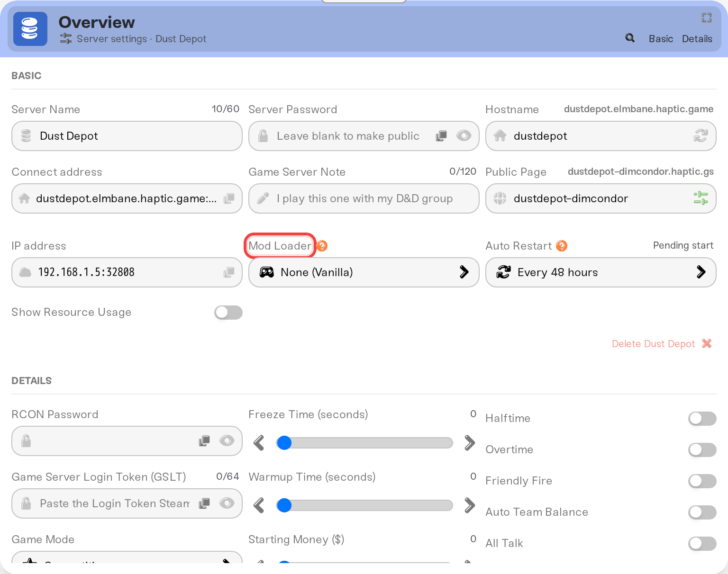Viewport: 728px width, 574px height.
Task: Enable the Halftime toggle
Action: click(x=702, y=419)
